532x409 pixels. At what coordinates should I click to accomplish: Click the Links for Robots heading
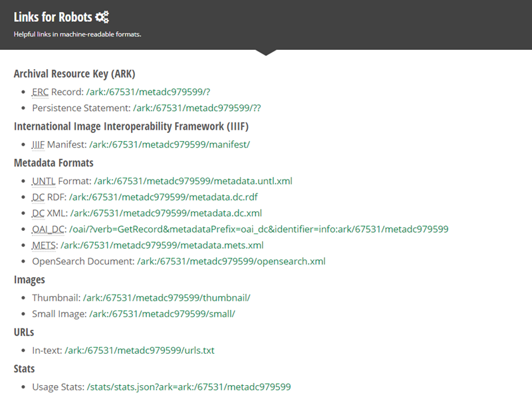tap(53, 17)
